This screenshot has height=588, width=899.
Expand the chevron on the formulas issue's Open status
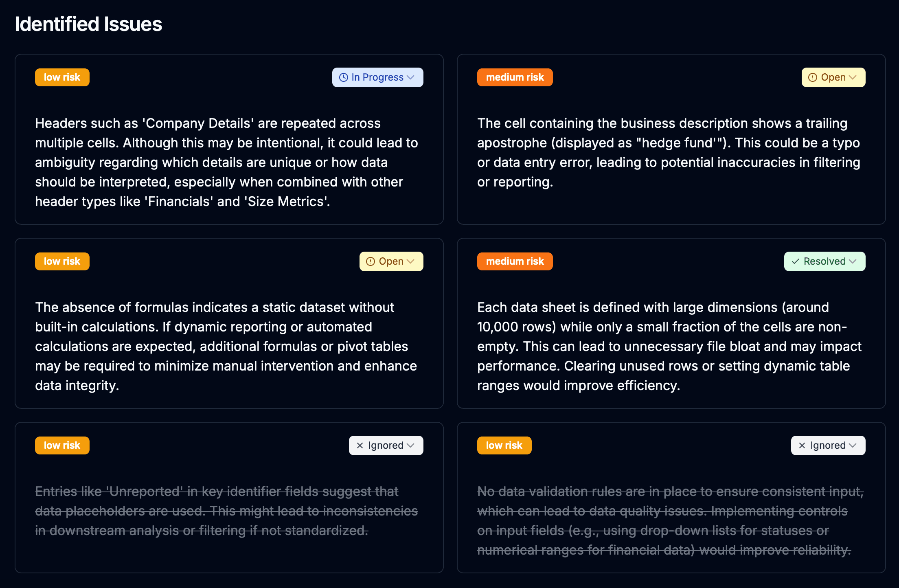[410, 261]
